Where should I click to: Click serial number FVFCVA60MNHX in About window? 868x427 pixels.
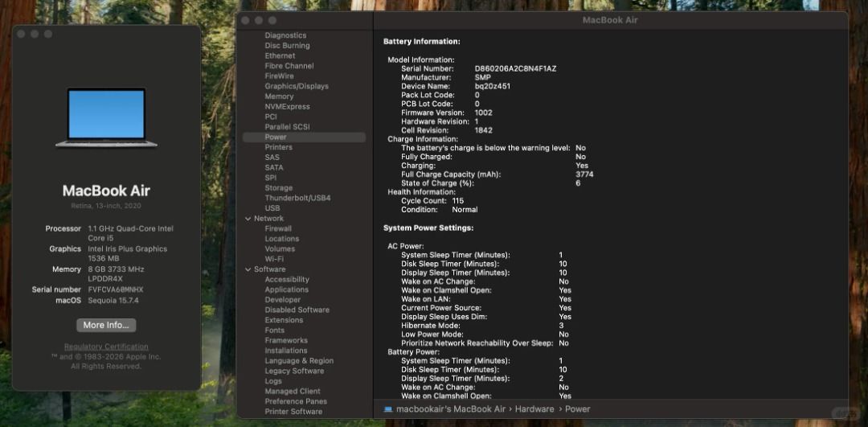click(116, 289)
